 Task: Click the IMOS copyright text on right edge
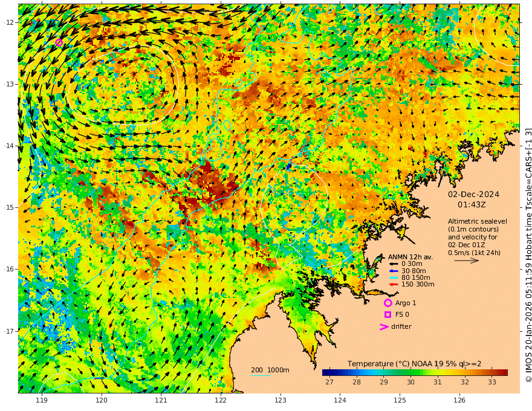coord(528,255)
